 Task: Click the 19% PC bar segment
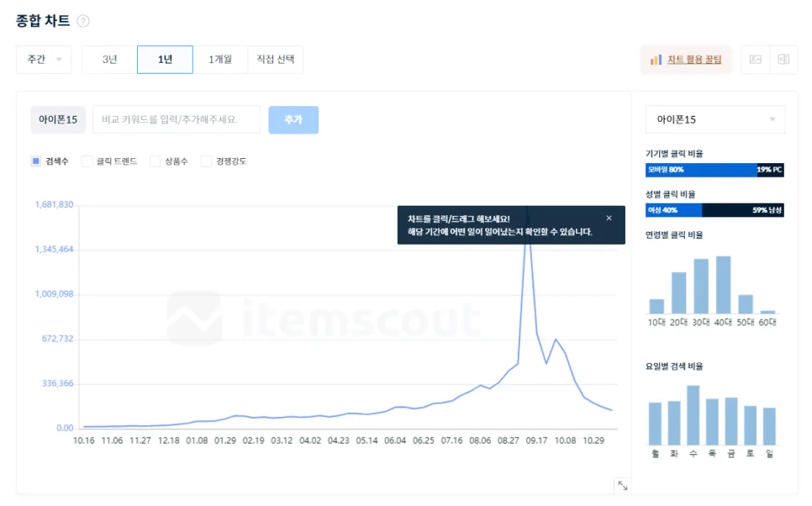pyautogui.click(x=770, y=170)
